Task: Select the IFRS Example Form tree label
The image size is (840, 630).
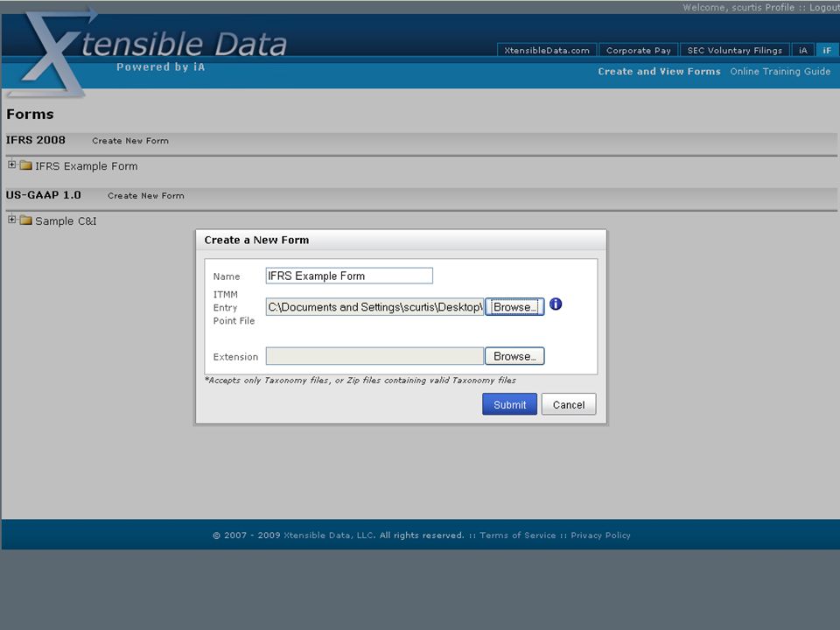Action: (87, 166)
